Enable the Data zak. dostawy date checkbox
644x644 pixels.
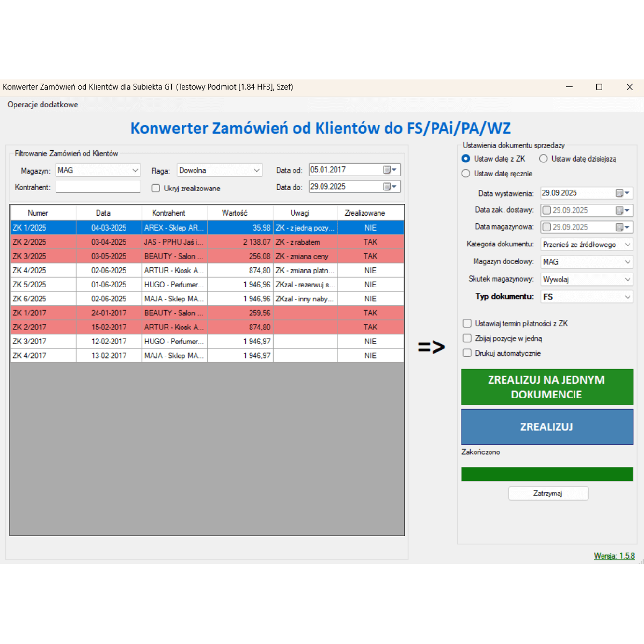(547, 210)
